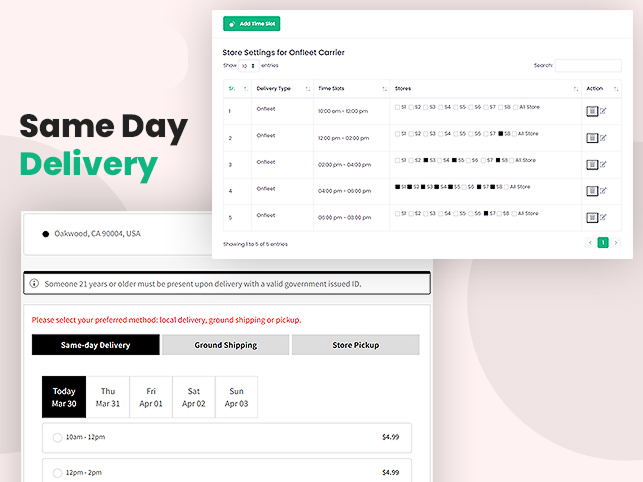Sort table by the Sr. column arrows

(x=246, y=89)
